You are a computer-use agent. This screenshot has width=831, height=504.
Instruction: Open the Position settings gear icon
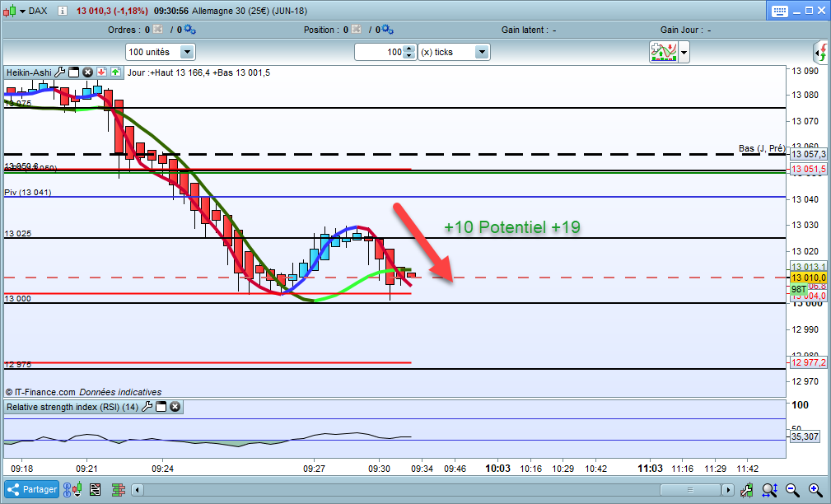click(x=387, y=30)
